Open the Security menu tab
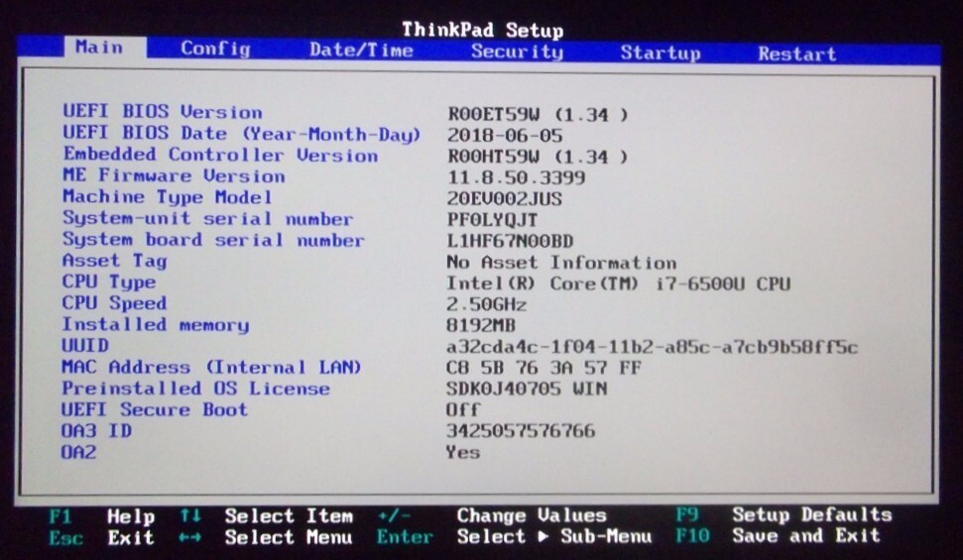Image resolution: width=963 pixels, height=560 pixels. point(516,53)
